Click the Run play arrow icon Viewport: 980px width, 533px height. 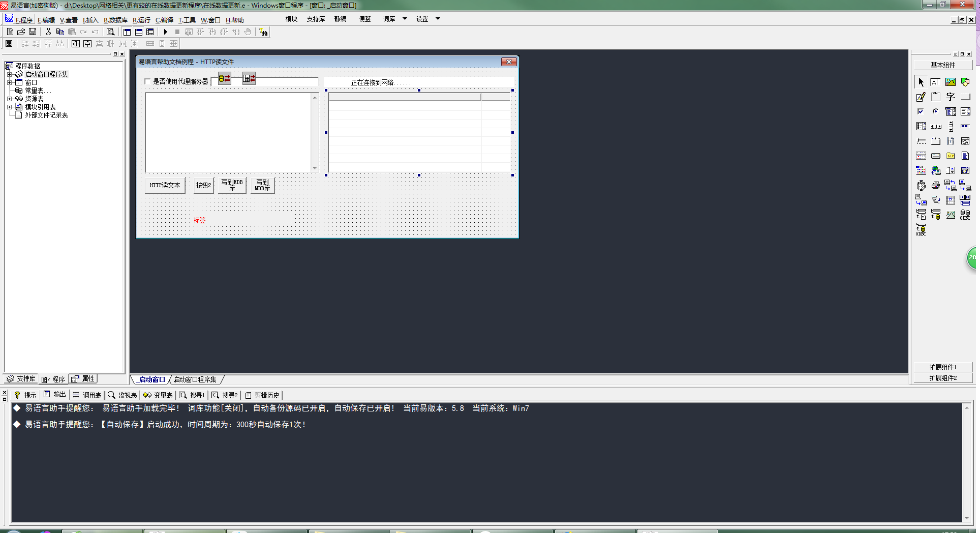[165, 32]
